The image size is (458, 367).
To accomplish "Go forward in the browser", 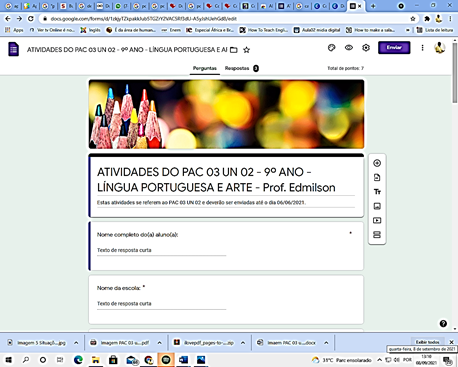I will coord(19,19).
